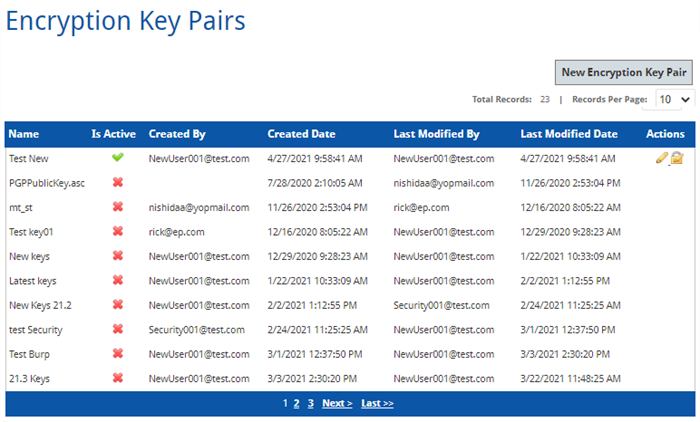Select the name cell 'New keys'
This screenshot has height=422, width=700.
[x=29, y=256]
